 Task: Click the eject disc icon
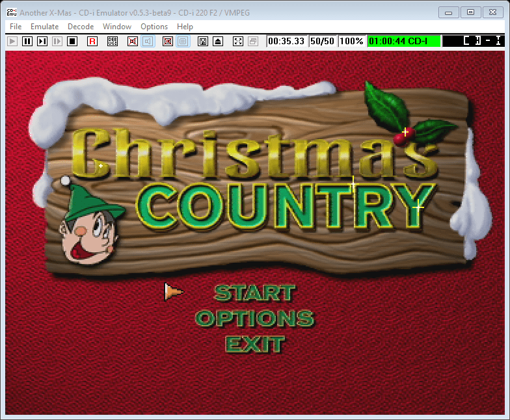pyautogui.click(x=218, y=41)
